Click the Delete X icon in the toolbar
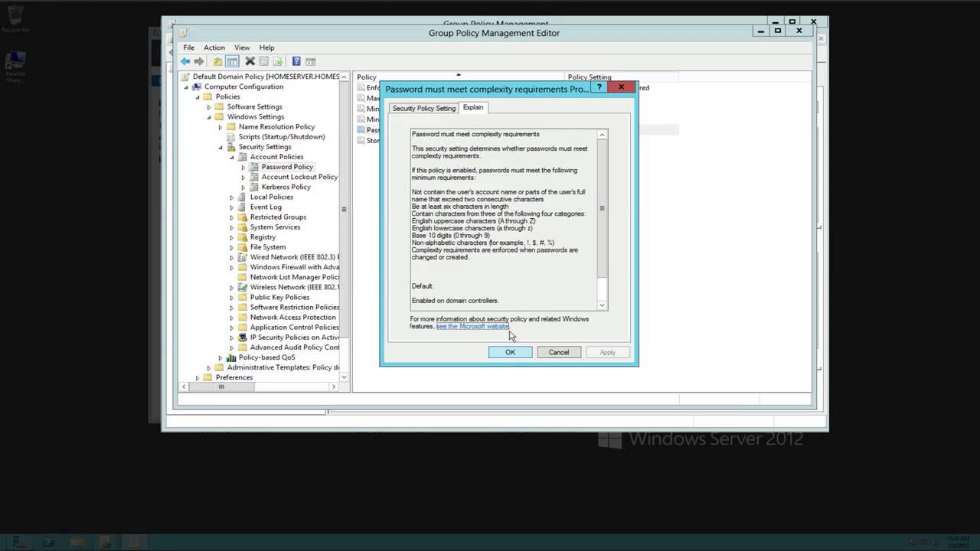This screenshot has width=980, height=551. tap(250, 61)
